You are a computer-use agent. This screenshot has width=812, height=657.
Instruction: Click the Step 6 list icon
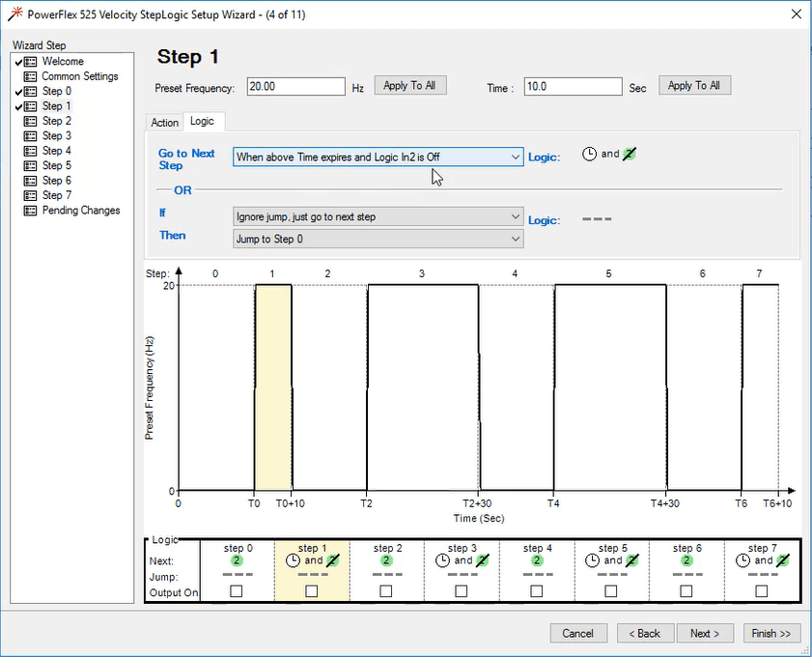tap(31, 181)
